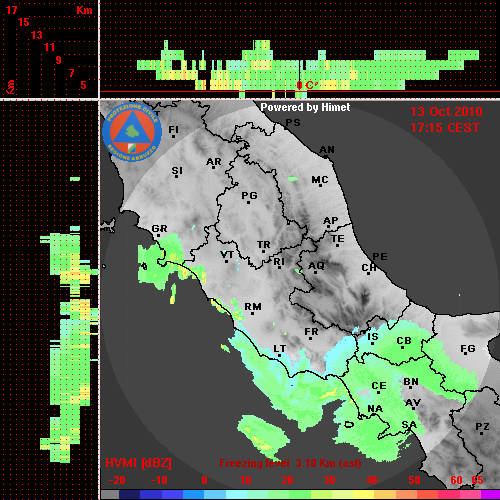Select the AR city marker label
Image resolution: width=500 pixels, height=500 pixels.
pyautogui.click(x=214, y=162)
